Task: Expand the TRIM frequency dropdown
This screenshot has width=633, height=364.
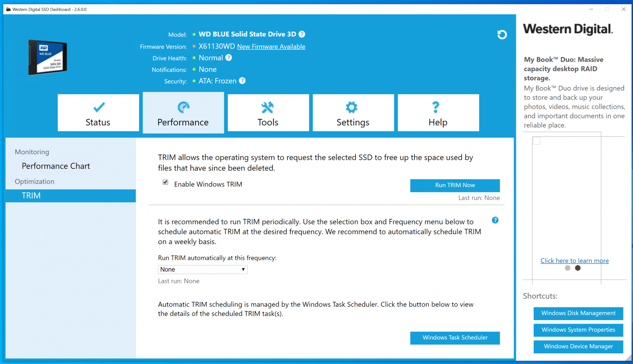Action: coord(203,269)
